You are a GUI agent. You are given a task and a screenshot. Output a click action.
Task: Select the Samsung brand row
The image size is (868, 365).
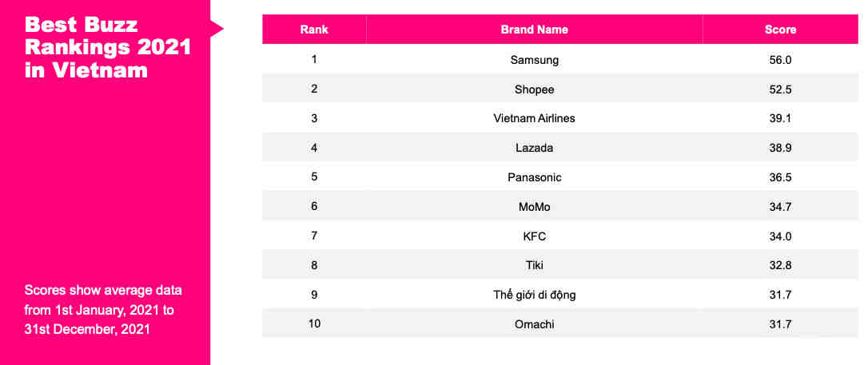point(534,60)
